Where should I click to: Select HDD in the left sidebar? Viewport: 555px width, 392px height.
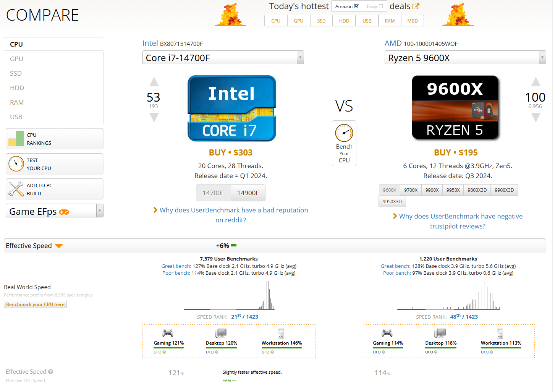pyautogui.click(x=17, y=88)
